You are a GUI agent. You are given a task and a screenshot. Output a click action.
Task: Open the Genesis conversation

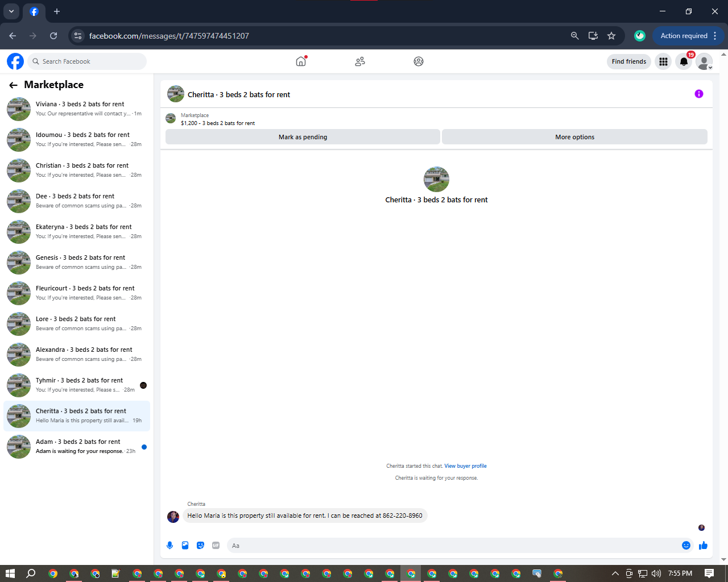point(77,263)
